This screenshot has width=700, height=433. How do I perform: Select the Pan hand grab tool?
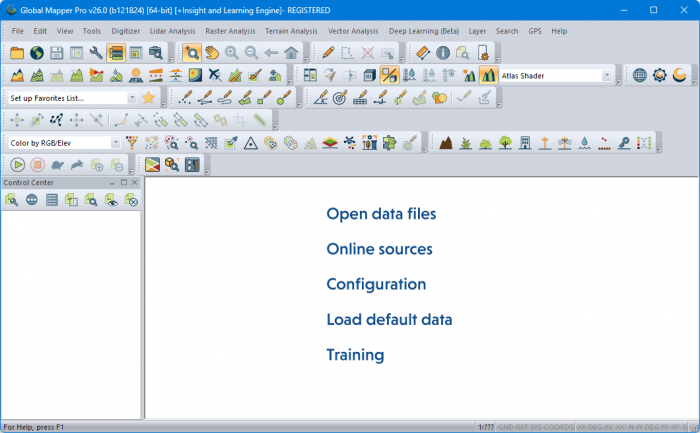point(212,53)
